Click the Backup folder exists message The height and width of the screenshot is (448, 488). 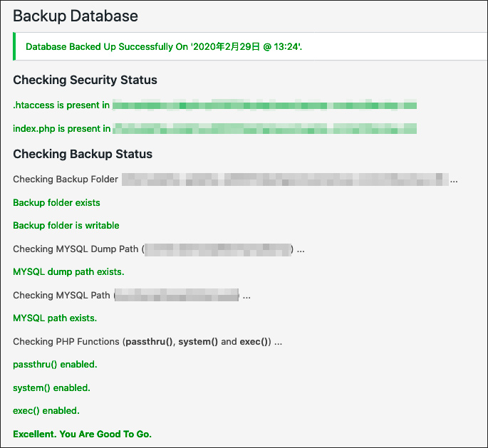56,203
